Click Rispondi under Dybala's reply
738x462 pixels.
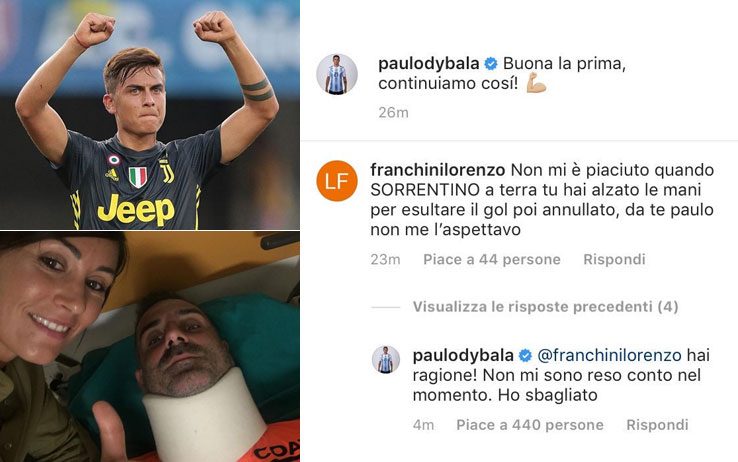coord(657,425)
